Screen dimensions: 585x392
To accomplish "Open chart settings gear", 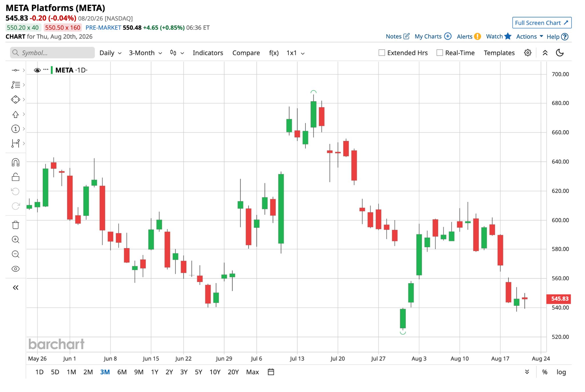I will (x=528, y=53).
